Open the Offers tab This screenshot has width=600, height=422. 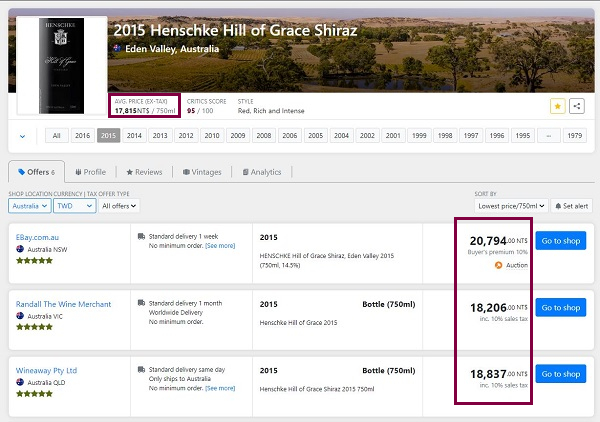[x=37, y=172]
